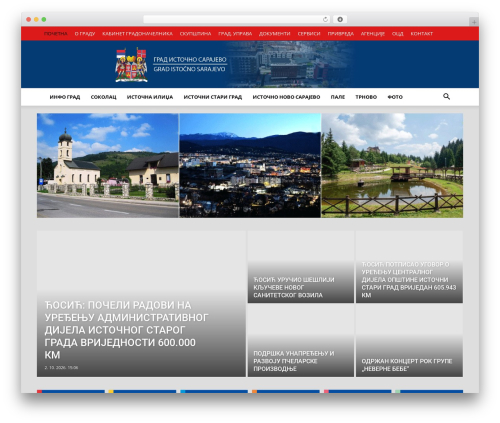Click the browser reload icon
Image resolution: width=500 pixels, height=423 pixels.
point(325,20)
